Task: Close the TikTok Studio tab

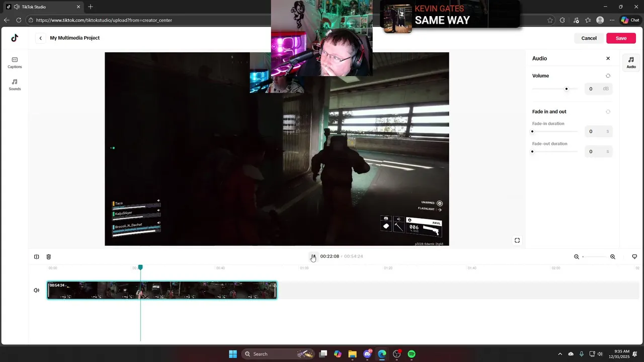Action: 78,7
